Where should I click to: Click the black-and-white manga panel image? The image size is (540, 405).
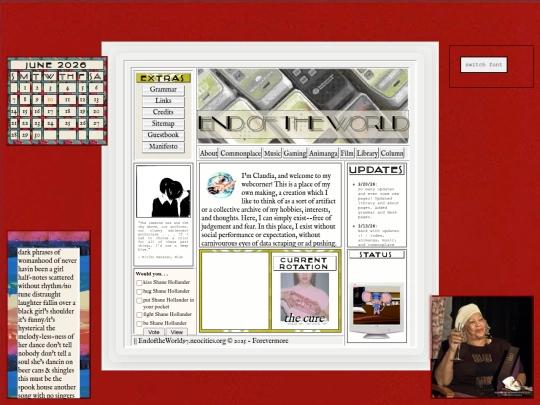click(163, 191)
